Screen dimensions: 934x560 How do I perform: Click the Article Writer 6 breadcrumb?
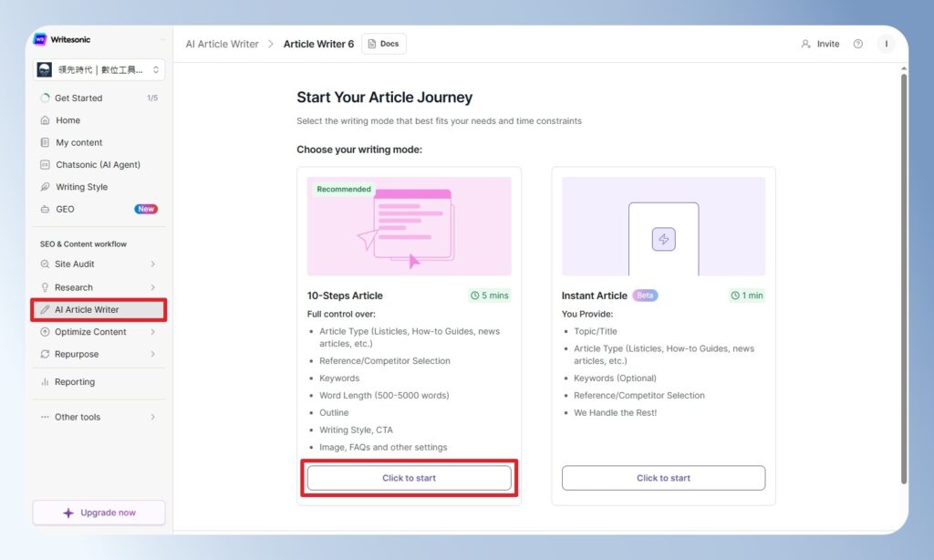point(318,44)
